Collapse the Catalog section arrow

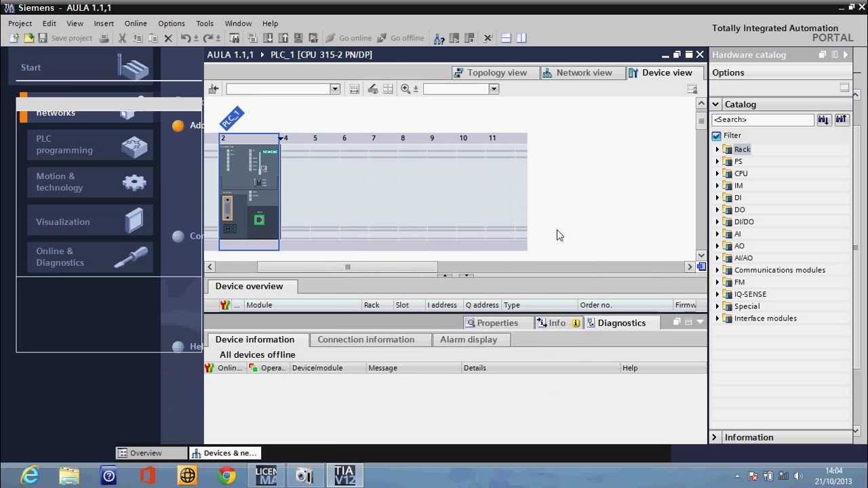click(715, 104)
